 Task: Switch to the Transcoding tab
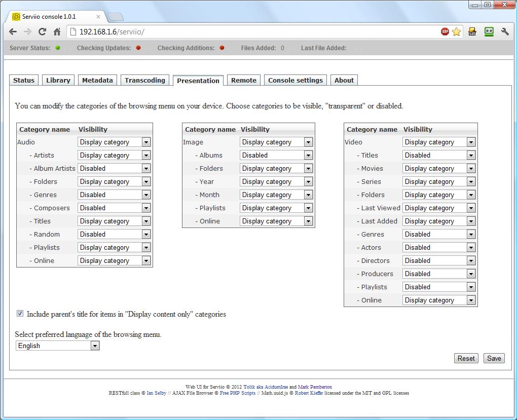(x=145, y=80)
